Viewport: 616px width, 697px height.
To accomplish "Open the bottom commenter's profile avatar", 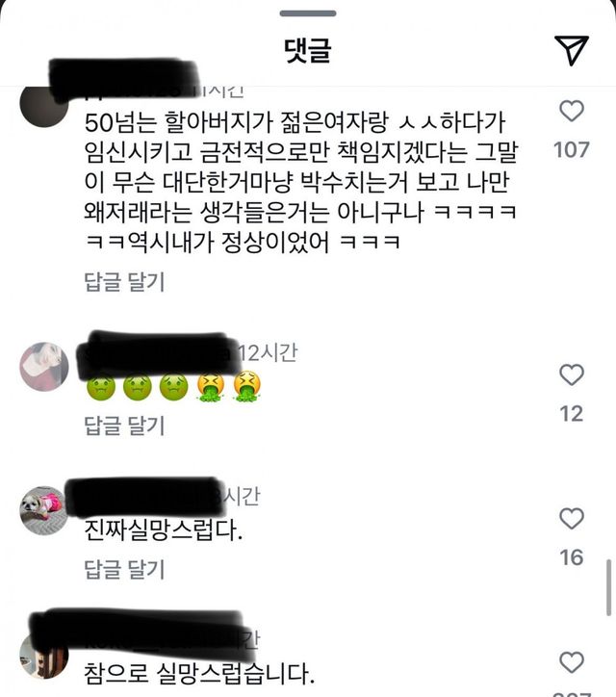I will pyautogui.click(x=44, y=656).
